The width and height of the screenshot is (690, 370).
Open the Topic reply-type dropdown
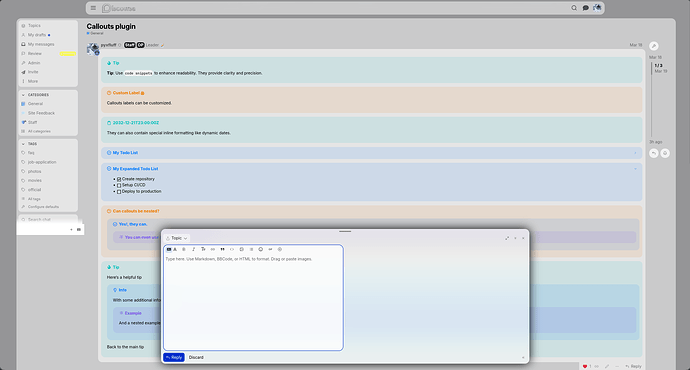[177, 238]
